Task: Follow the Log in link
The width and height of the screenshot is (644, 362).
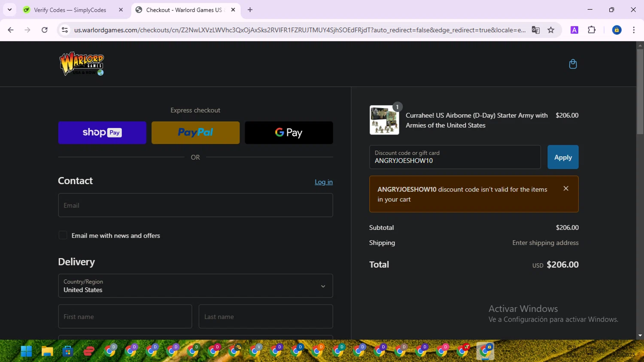Action: (324, 182)
